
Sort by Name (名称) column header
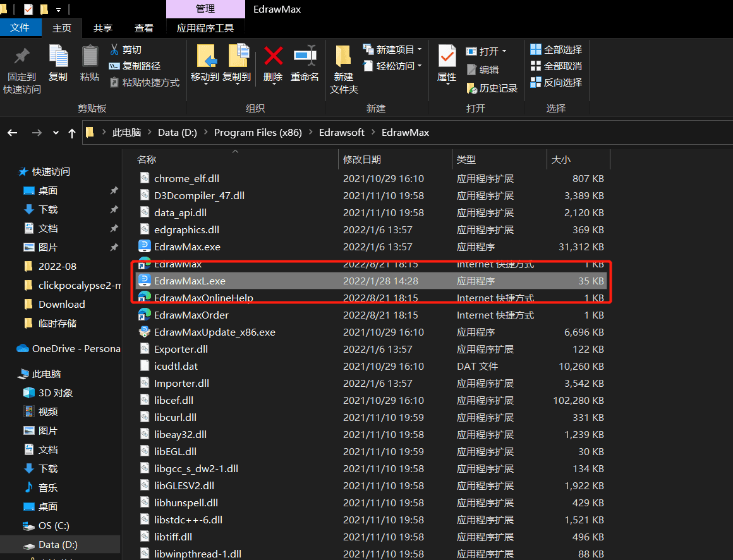tap(147, 159)
